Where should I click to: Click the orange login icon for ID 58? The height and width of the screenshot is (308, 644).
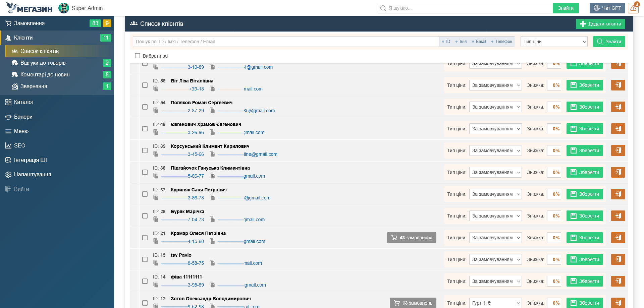coord(618,85)
